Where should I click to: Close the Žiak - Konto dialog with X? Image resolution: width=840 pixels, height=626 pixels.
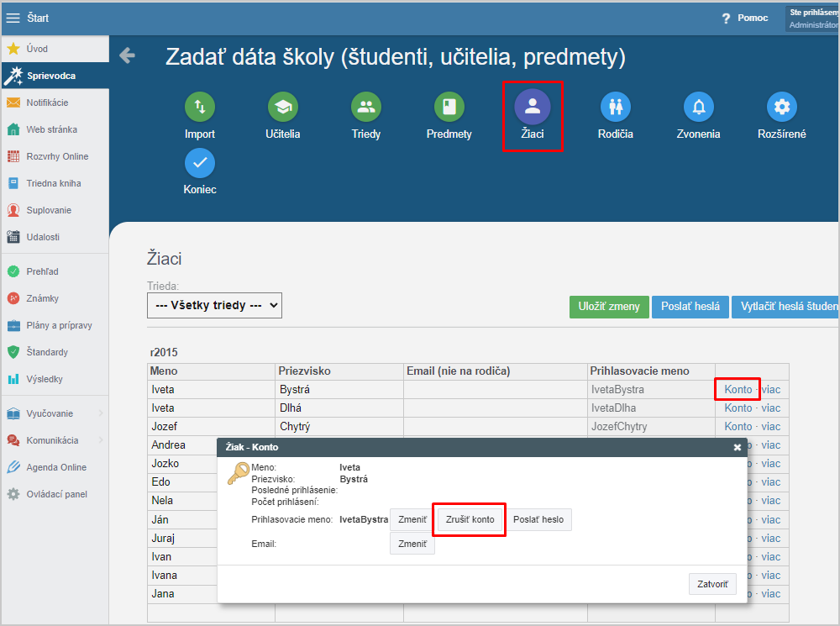pos(738,447)
